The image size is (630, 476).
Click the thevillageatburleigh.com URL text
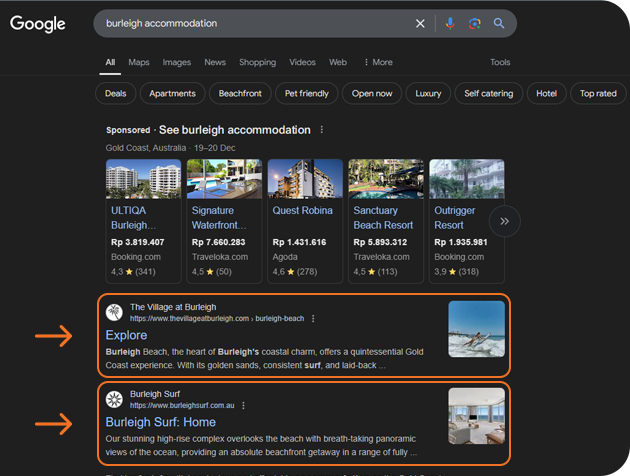point(217,319)
